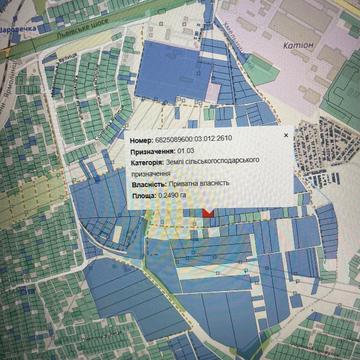360x360 pixels.
Task: Select the largest blue parcel above the popup
Action: pyautogui.click(x=173, y=72)
